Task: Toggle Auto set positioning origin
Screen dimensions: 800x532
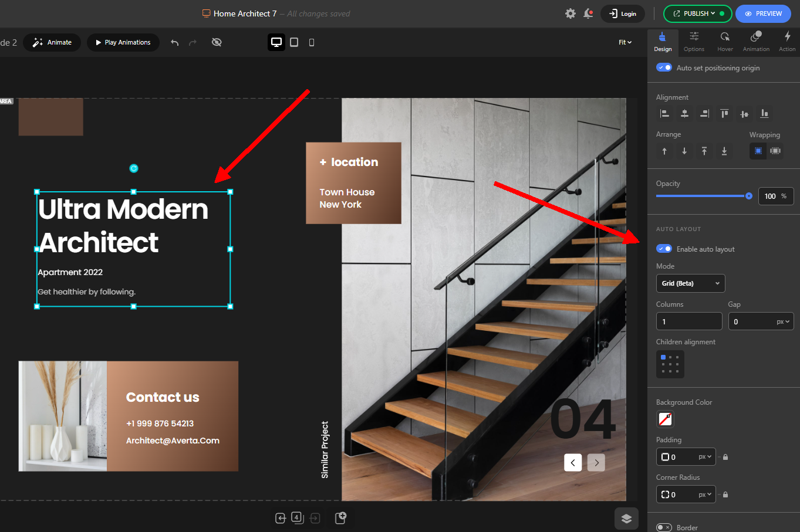Action: pyautogui.click(x=664, y=67)
